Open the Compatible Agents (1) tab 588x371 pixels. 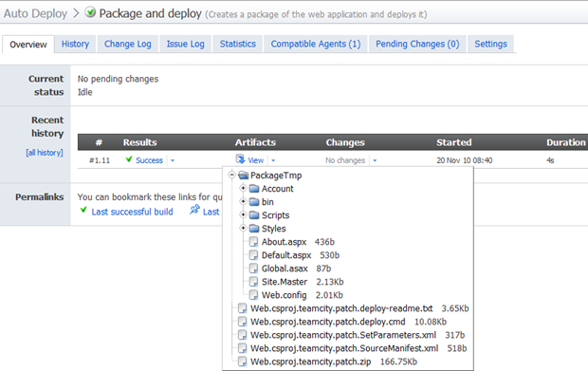tap(316, 44)
